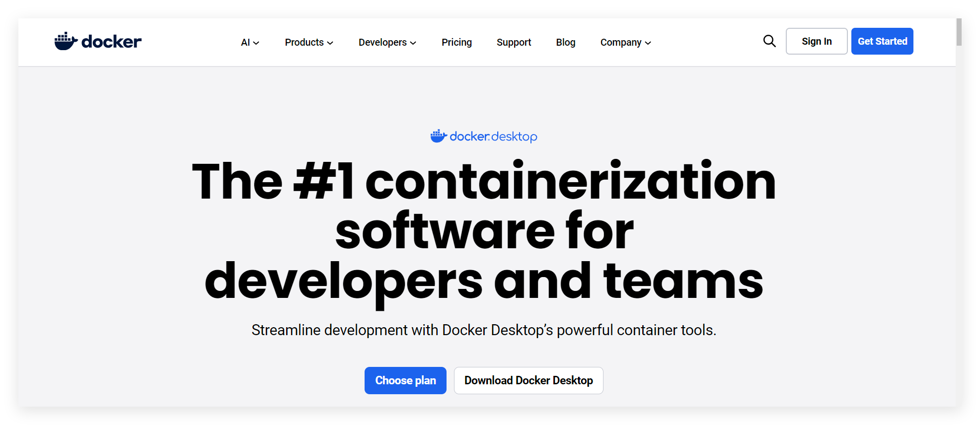Click the Docker whale logo in header

(98, 41)
